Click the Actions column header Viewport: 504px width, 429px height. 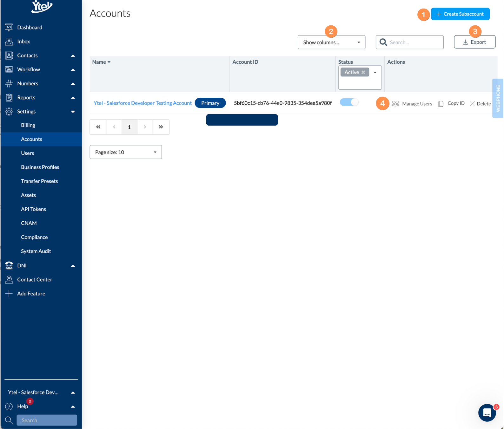(396, 62)
